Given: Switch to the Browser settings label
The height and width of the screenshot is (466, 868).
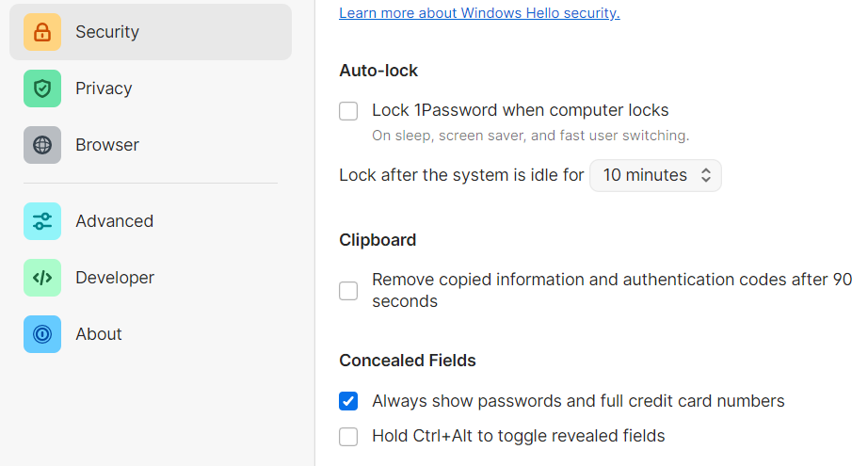Looking at the screenshot, I should (x=107, y=145).
